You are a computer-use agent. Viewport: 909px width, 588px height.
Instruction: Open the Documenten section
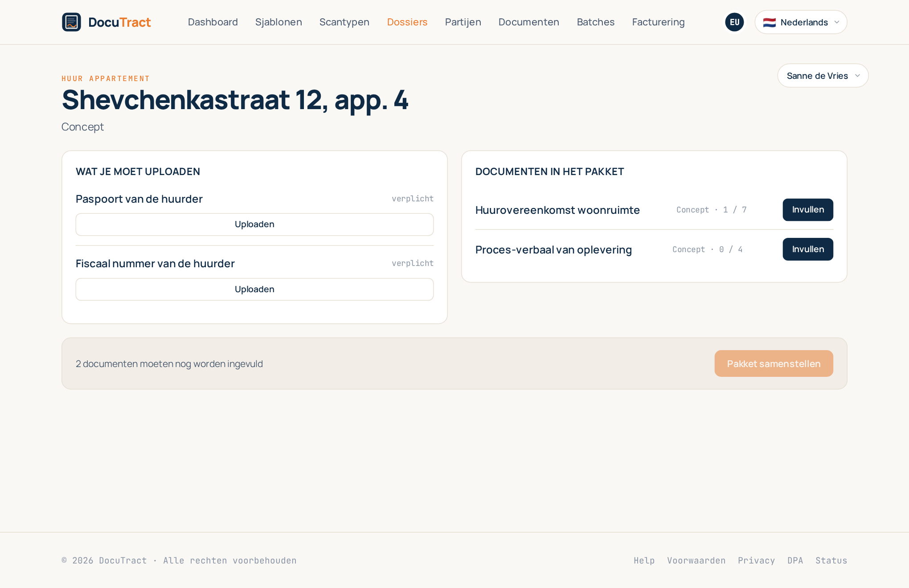tap(529, 22)
